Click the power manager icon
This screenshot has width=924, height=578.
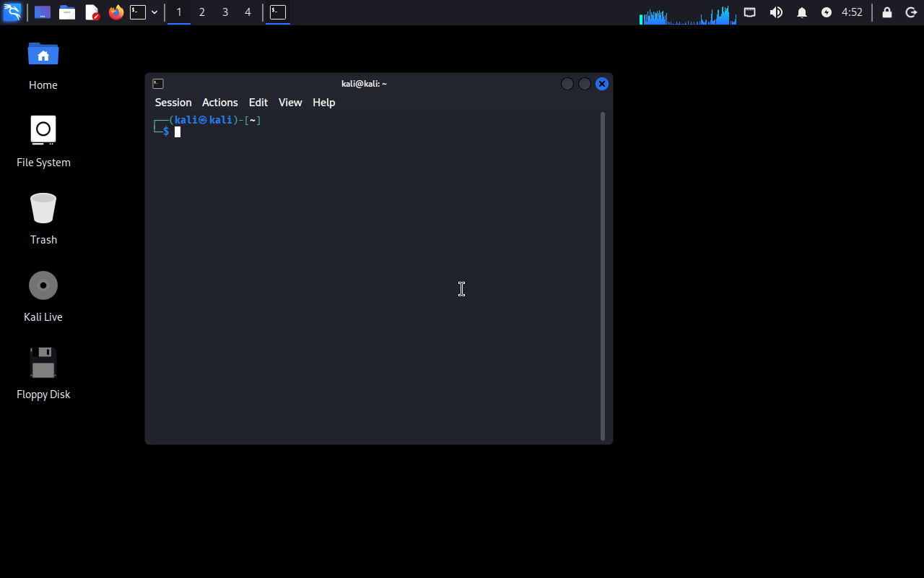[x=827, y=12]
